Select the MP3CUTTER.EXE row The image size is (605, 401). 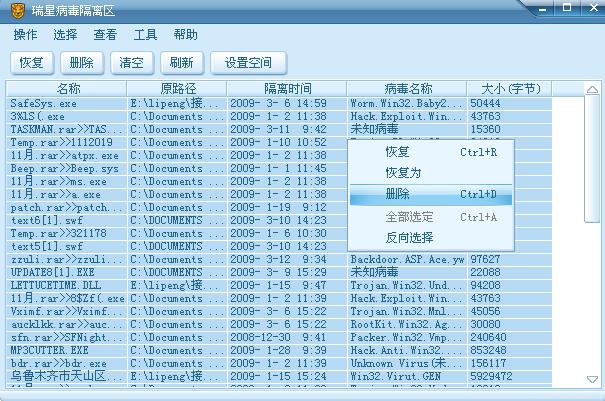[x=279, y=350]
